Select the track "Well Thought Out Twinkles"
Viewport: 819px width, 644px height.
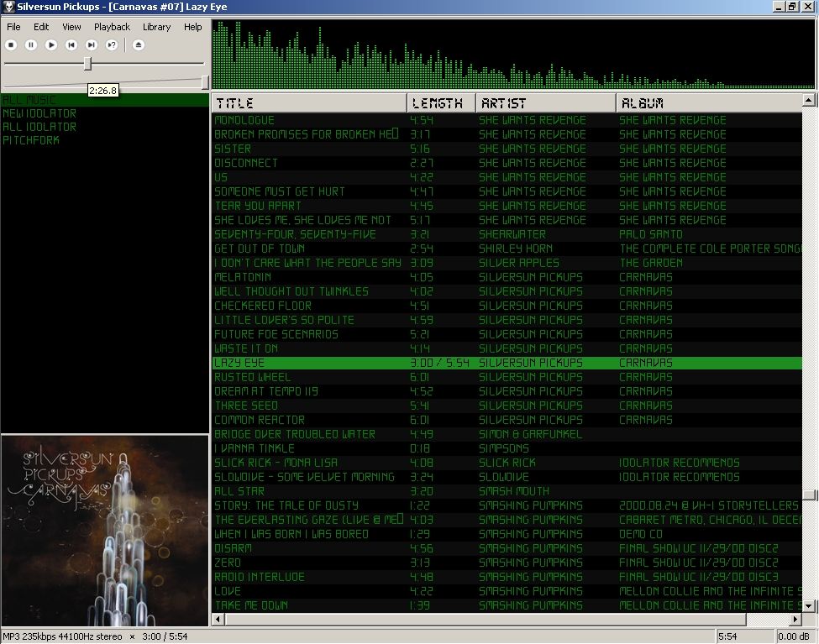coord(507,291)
